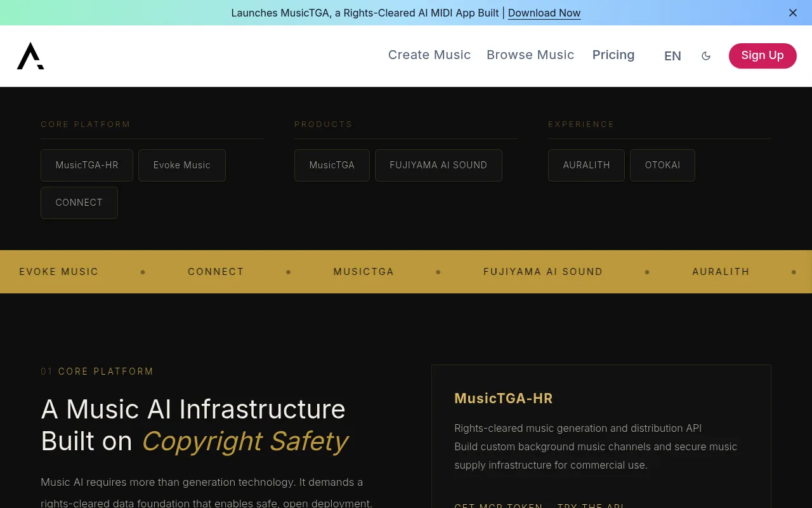Viewport: 812px width, 508px height.
Task: Click the 'Copyright Safety' italic heading text
Action: (245, 441)
